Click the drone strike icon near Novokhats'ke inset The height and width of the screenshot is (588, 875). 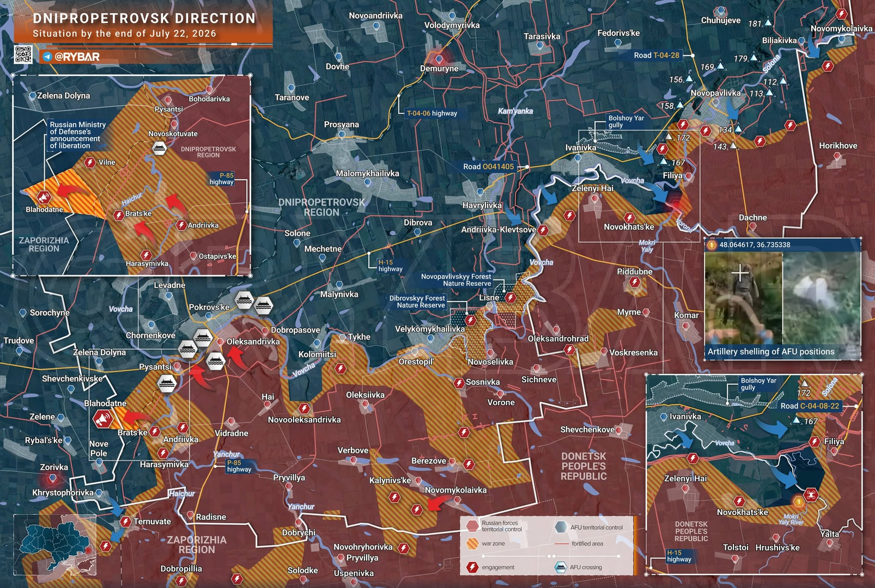(811, 494)
